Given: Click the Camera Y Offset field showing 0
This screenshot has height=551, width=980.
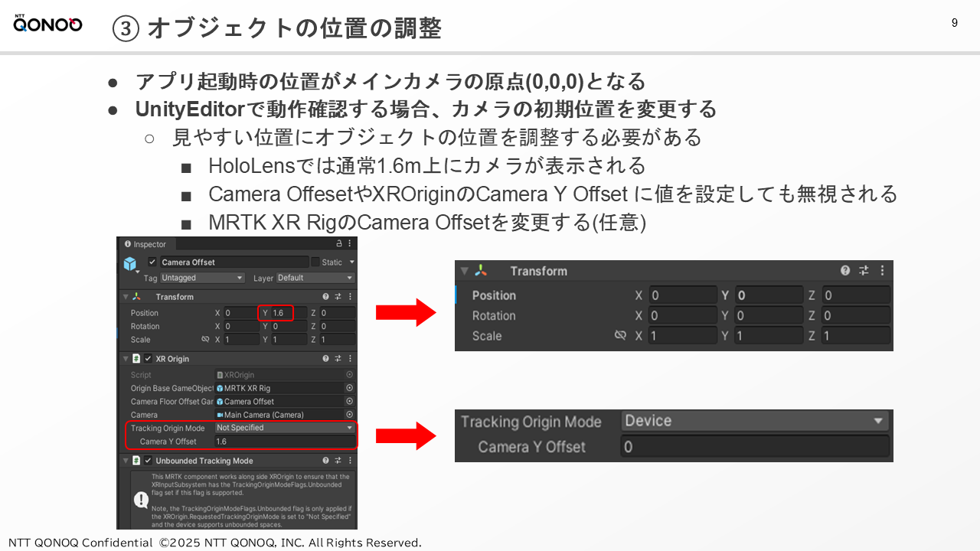Looking at the screenshot, I should tap(755, 447).
